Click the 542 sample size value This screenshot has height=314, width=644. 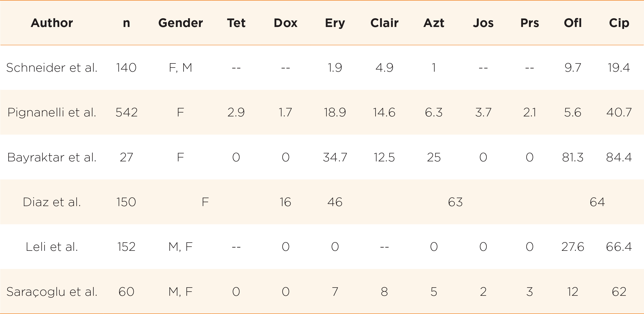[126, 112]
